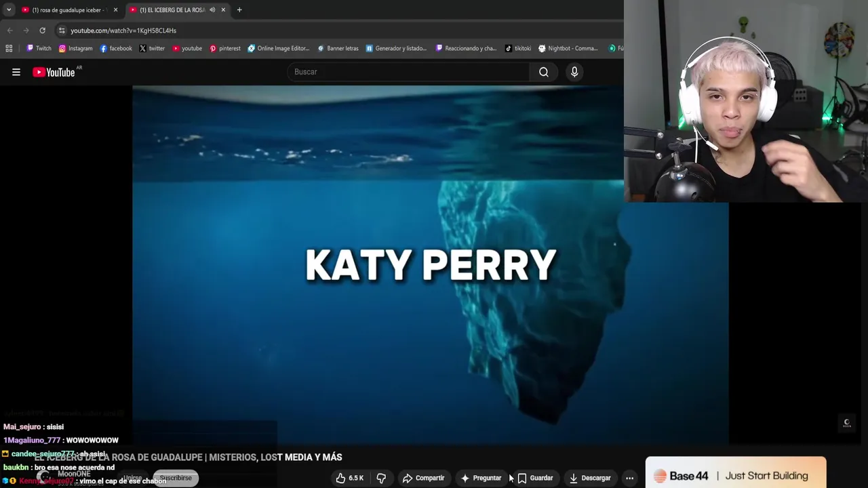Click baukbn's chat message

click(x=59, y=468)
